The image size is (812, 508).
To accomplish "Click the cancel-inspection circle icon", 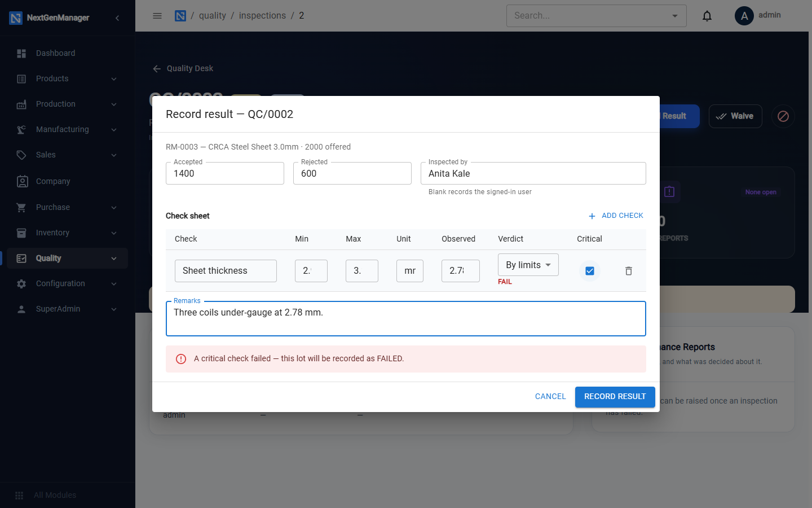I will pyautogui.click(x=783, y=116).
